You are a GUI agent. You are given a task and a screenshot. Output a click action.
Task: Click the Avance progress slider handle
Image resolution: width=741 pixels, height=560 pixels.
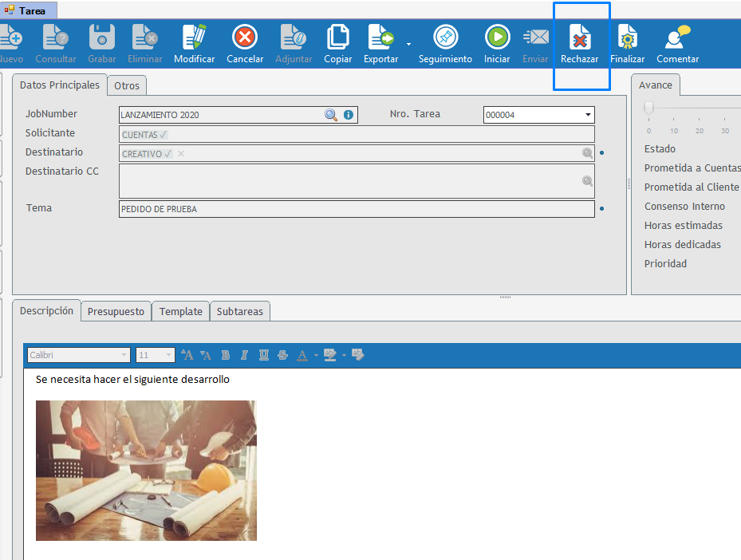[649, 108]
